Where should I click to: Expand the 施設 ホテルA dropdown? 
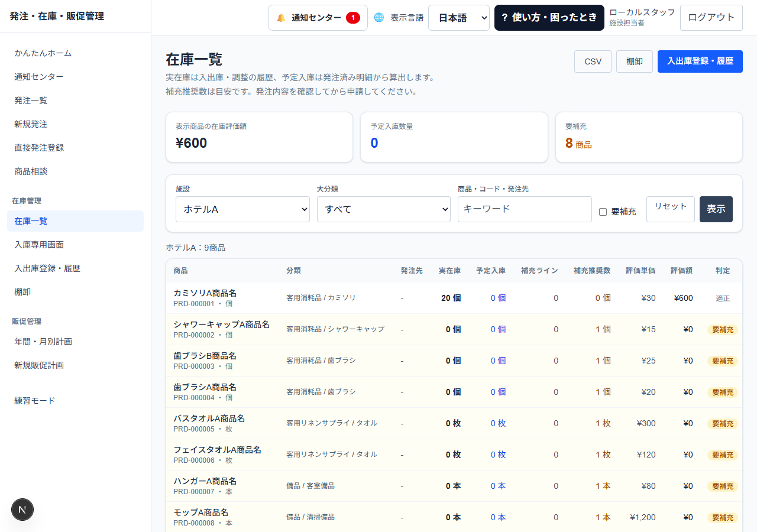coord(242,209)
